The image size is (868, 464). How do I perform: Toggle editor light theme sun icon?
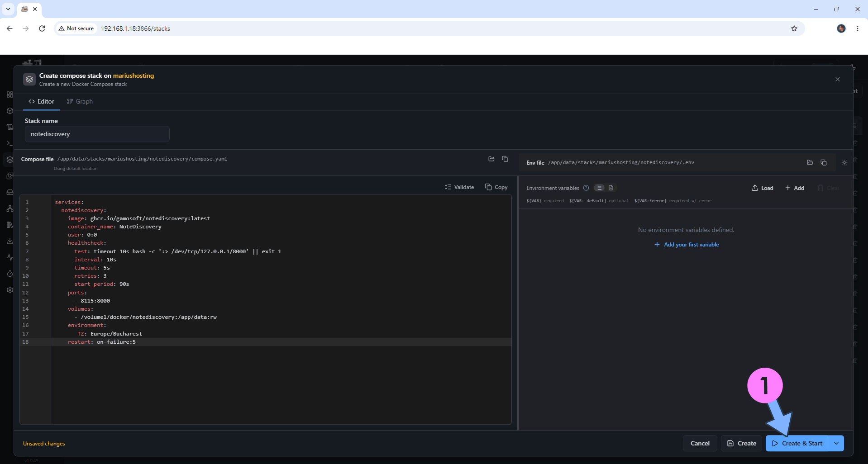[x=844, y=162]
